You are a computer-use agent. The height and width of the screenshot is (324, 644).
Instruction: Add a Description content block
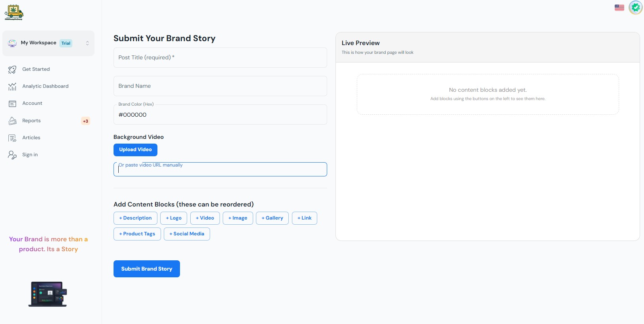135,218
